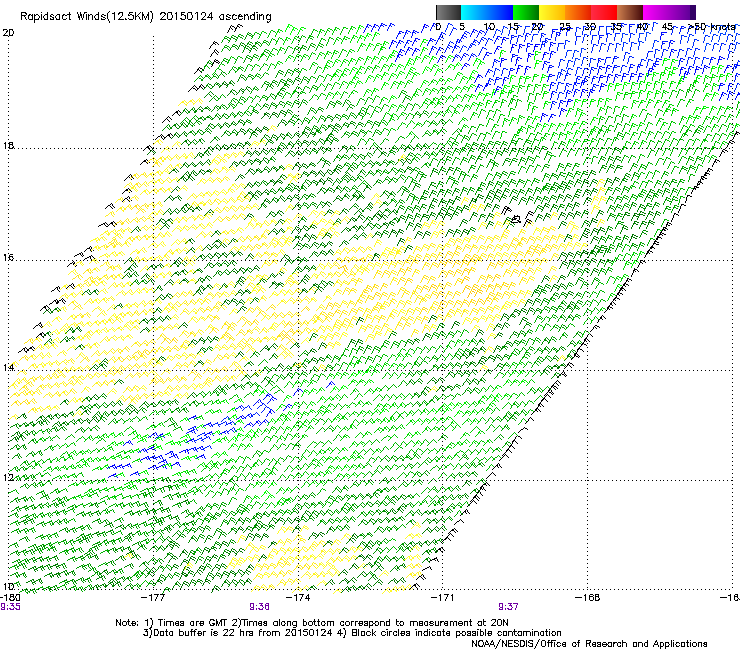
Task: Click the black contamination circle barb near 17N
Action: pyautogui.click(x=516, y=219)
